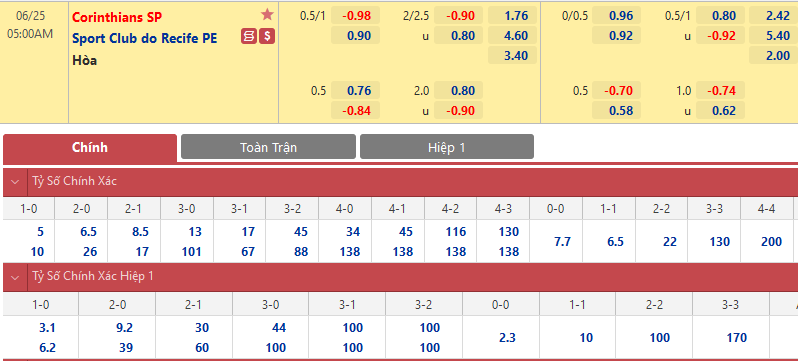Select the 4.60 away win odds

pos(512,36)
